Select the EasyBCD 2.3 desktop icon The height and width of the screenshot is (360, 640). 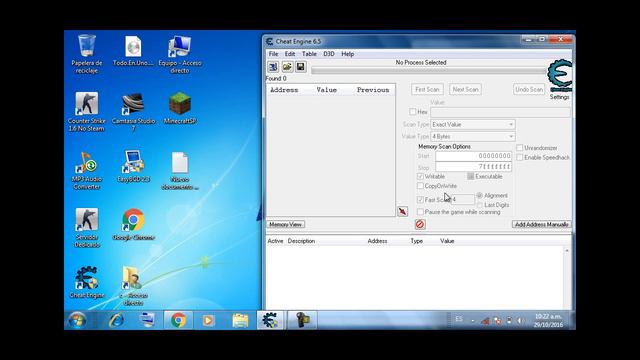(x=133, y=166)
